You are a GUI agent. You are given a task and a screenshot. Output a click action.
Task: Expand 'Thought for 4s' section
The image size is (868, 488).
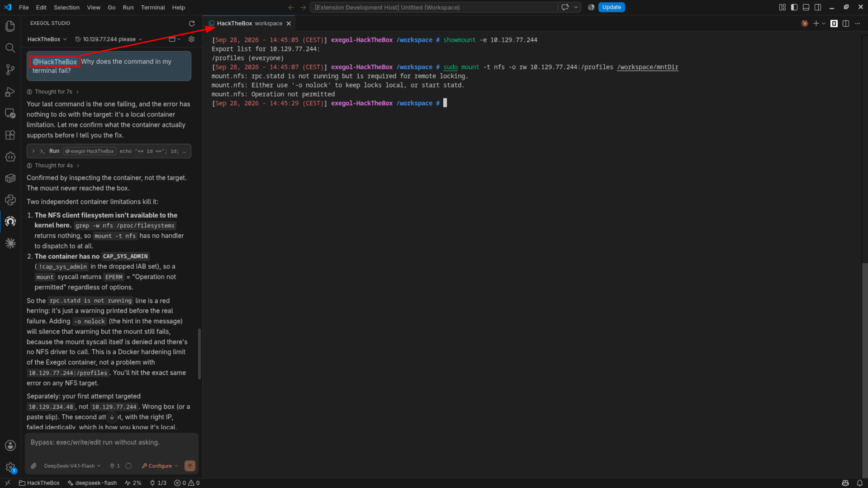coord(53,166)
